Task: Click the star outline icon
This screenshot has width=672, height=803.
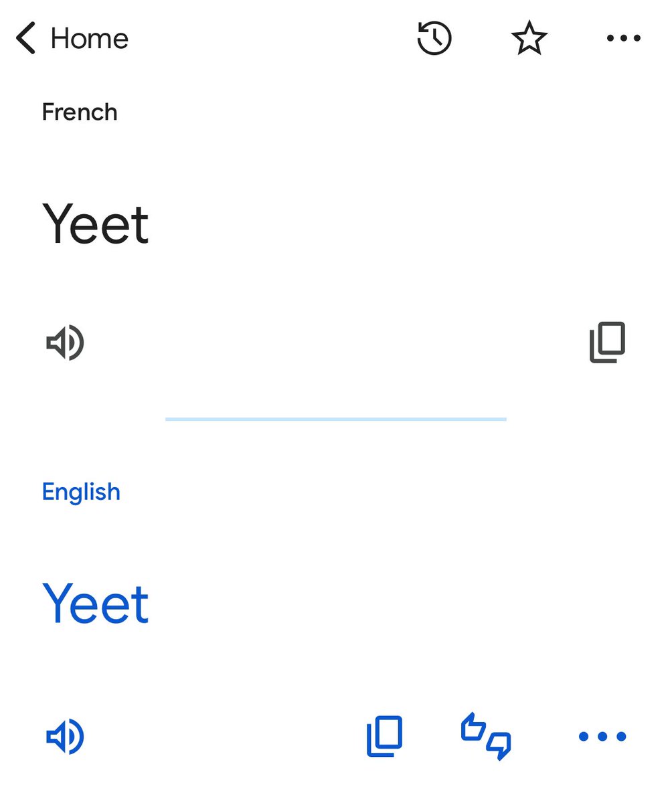Action: coord(529,38)
